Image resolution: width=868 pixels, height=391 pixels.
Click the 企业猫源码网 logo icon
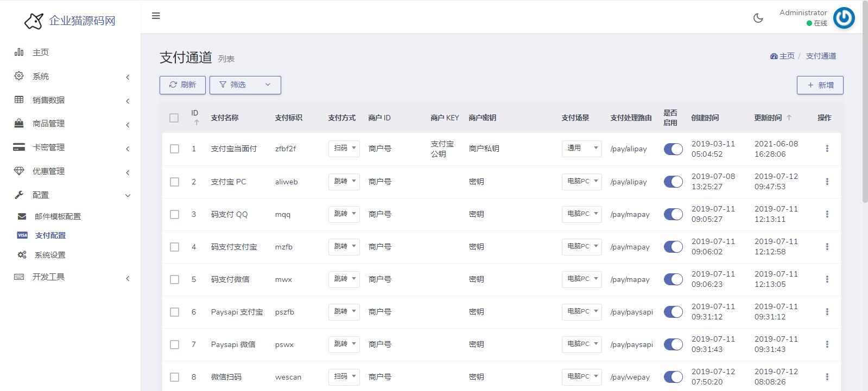click(x=34, y=21)
